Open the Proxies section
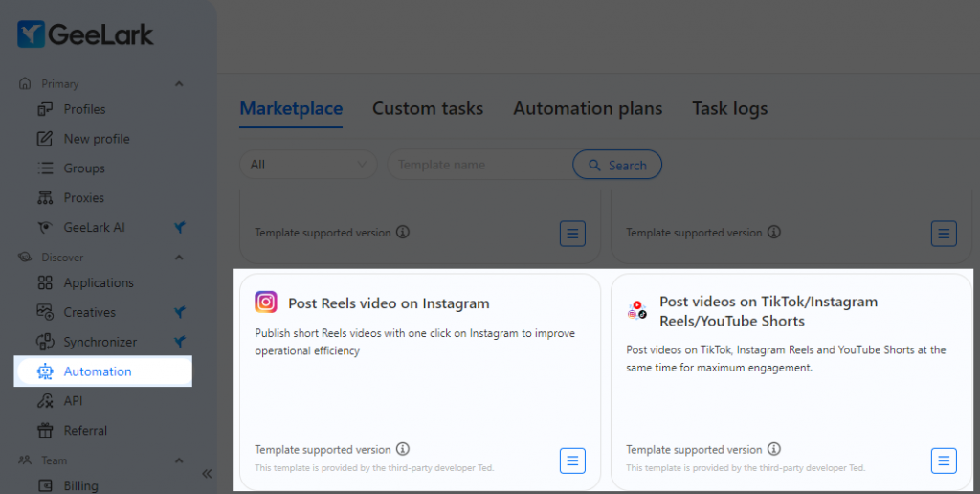The height and width of the screenshot is (494, 980). tap(84, 197)
